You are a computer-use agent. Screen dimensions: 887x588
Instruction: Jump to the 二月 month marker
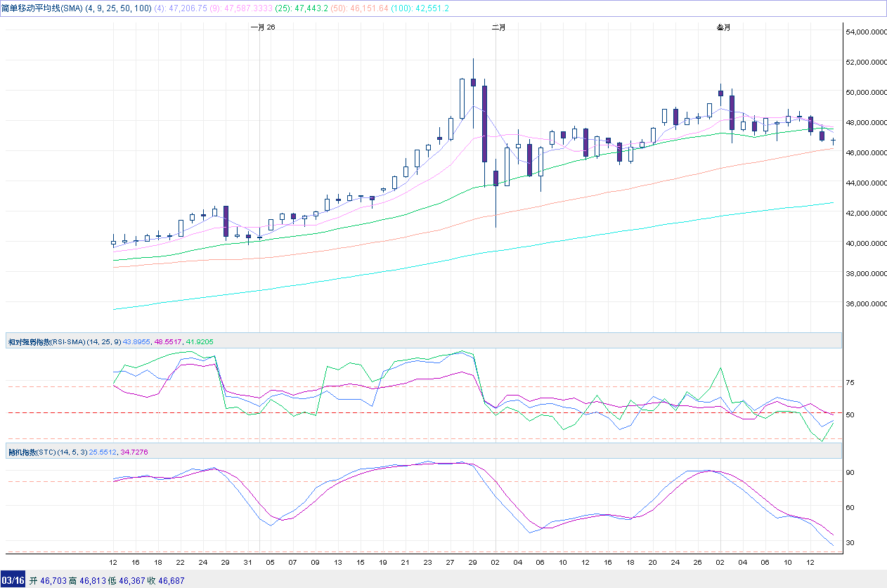pyautogui.click(x=498, y=27)
